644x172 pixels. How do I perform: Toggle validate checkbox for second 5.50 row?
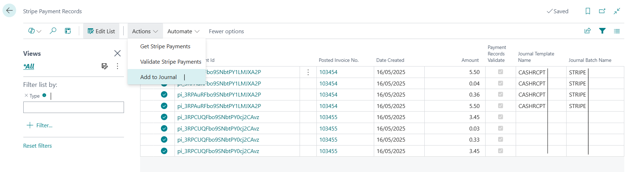tap(501, 106)
